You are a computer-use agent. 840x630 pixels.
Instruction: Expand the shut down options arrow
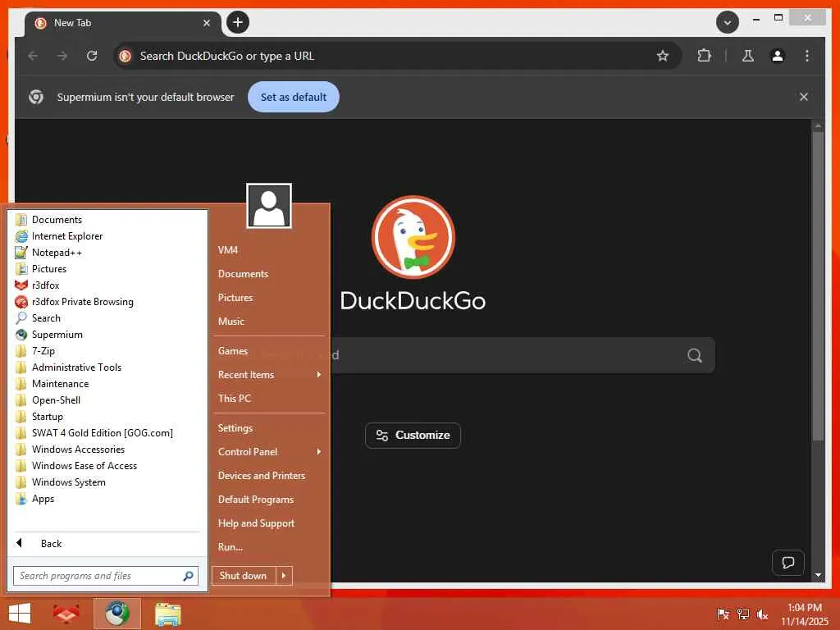pos(284,576)
